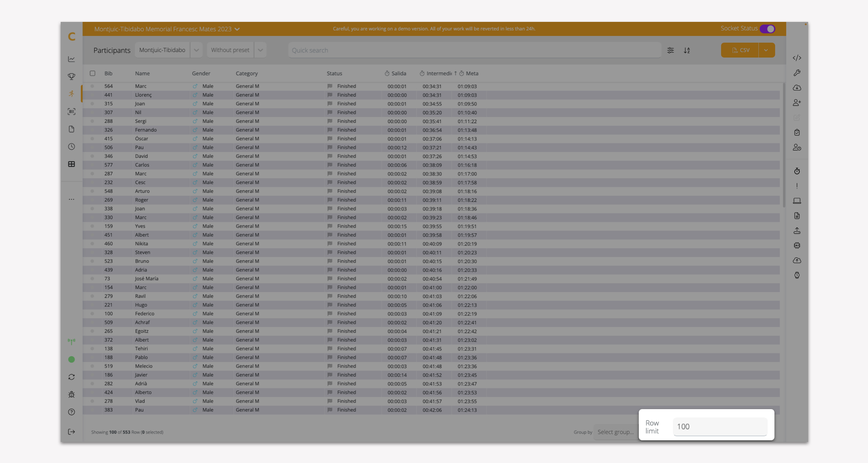Click the exclamation mark icon in right sidebar
868x463 pixels.
(797, 186)
